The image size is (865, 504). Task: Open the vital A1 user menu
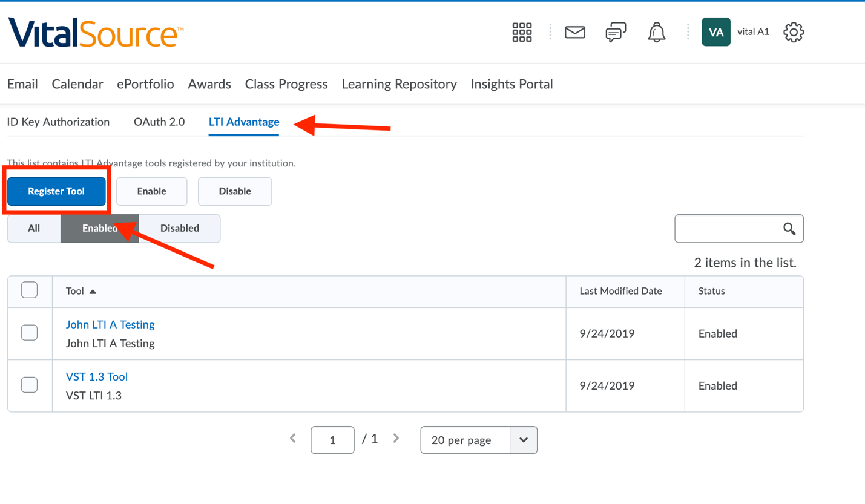753,32
